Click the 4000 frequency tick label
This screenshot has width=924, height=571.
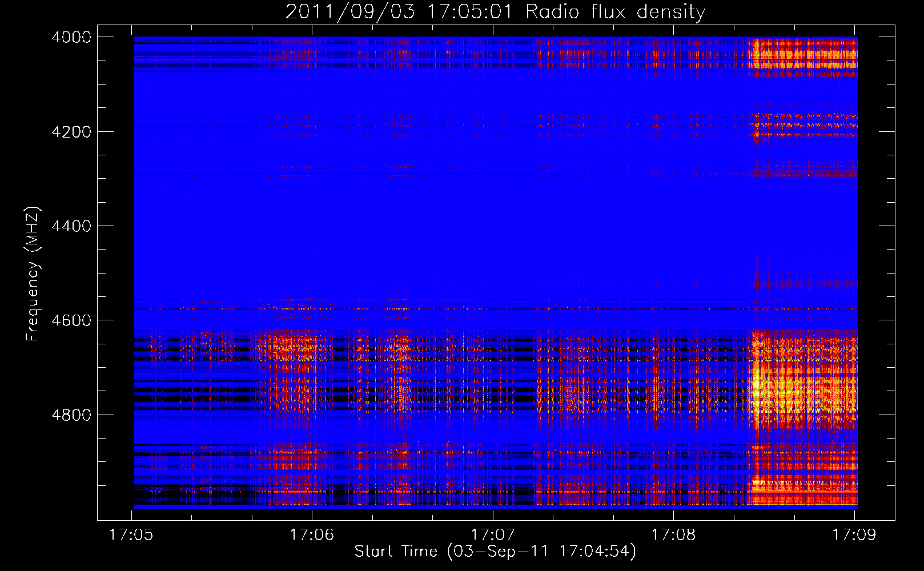[x=71, y=37]
